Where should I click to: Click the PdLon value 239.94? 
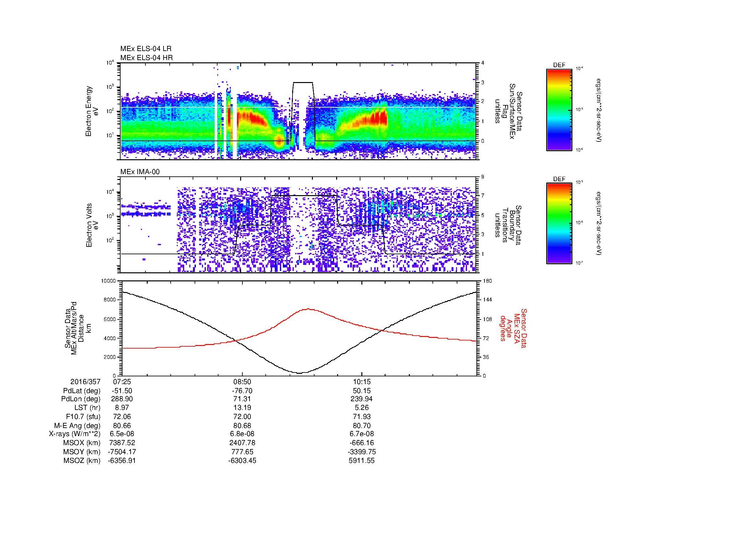click(362, 399)
